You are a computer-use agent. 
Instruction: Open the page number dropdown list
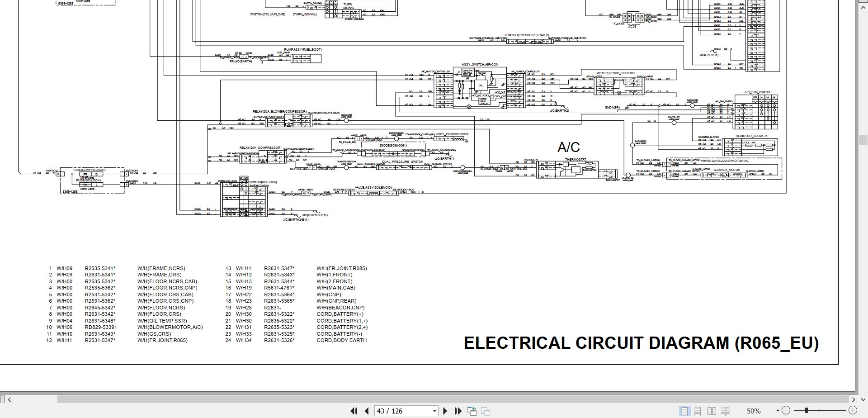[434, 411]
